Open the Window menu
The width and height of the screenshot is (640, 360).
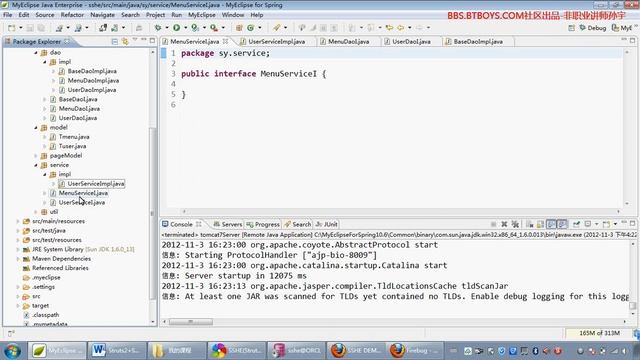(233, 15)
